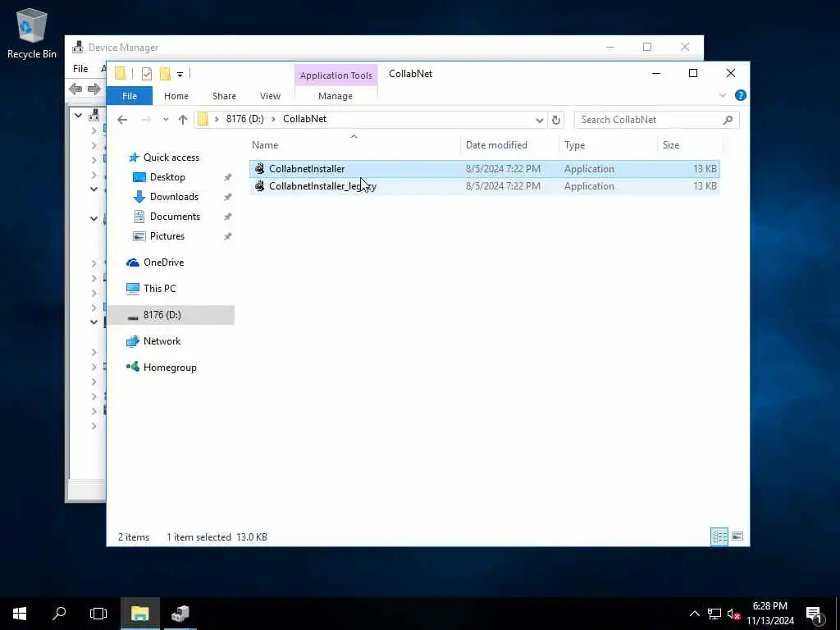840x630 pixels.
Task: Click the pin icon next to Desktop
Action: pos(228,177)
